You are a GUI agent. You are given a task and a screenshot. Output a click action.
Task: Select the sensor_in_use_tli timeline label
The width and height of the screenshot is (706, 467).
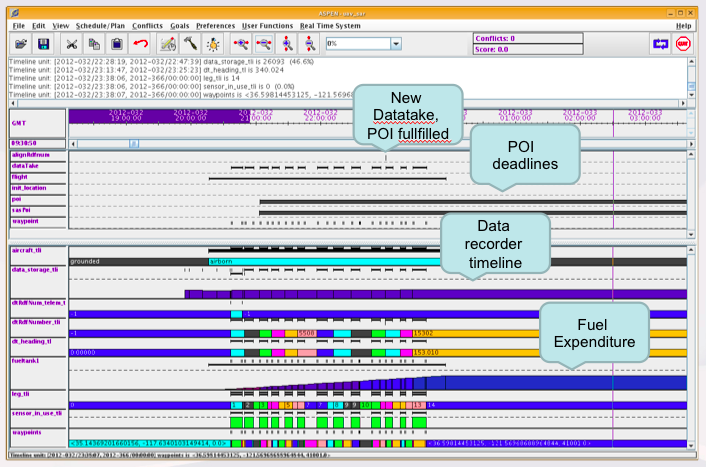tap(38, 419)
